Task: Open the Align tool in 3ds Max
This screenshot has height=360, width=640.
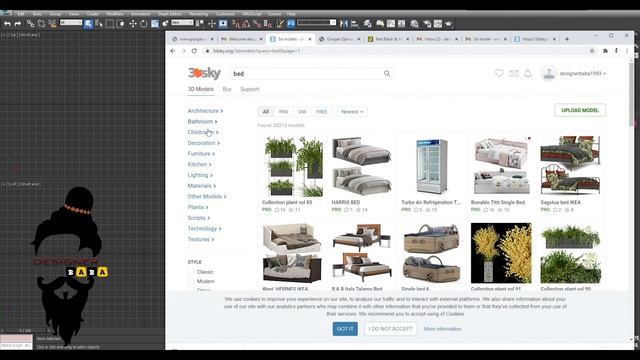Action: 355,24
